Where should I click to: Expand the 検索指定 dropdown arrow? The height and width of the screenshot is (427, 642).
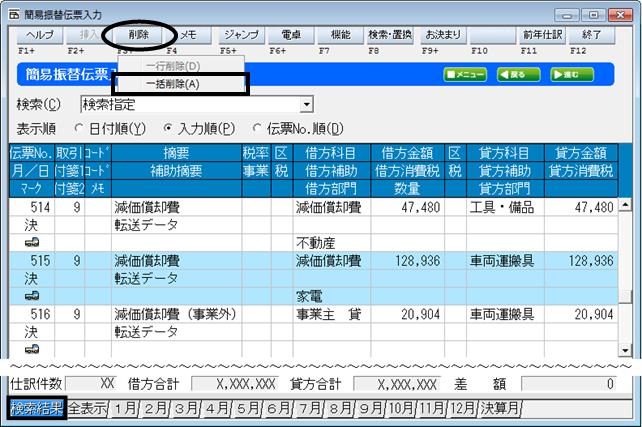306,105
